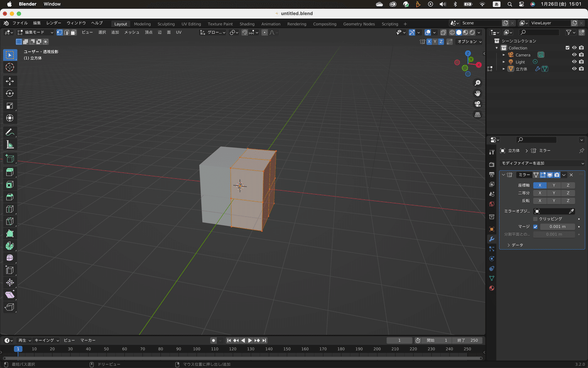588x368 pixels.
Task: Select the Shear tool
Action: coord(10,295)
